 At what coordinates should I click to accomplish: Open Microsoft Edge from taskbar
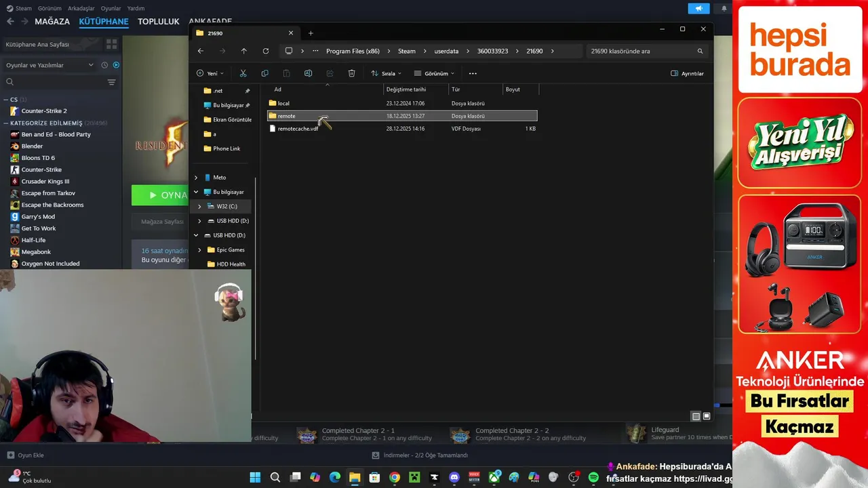334,477
